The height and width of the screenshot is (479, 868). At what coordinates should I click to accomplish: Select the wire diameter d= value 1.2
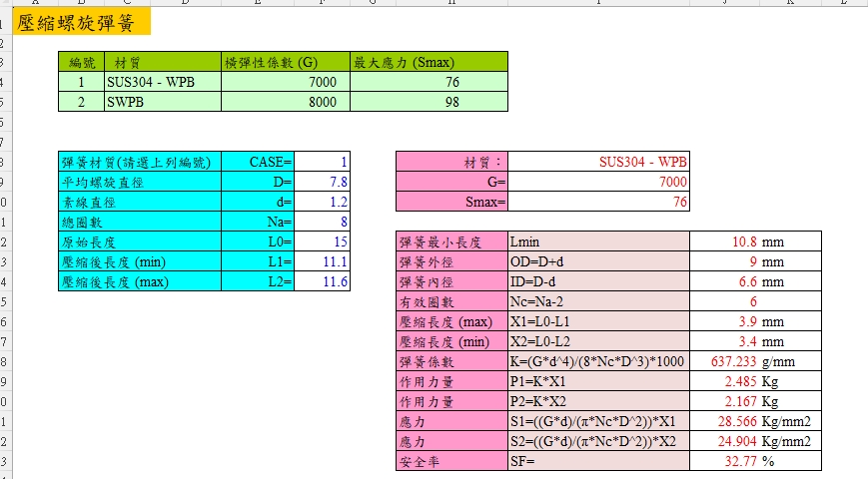(x=324, y=202)
